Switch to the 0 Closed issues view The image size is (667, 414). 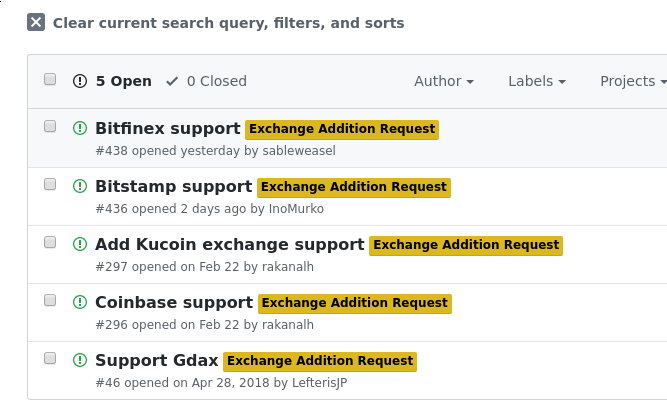(206, 81)
